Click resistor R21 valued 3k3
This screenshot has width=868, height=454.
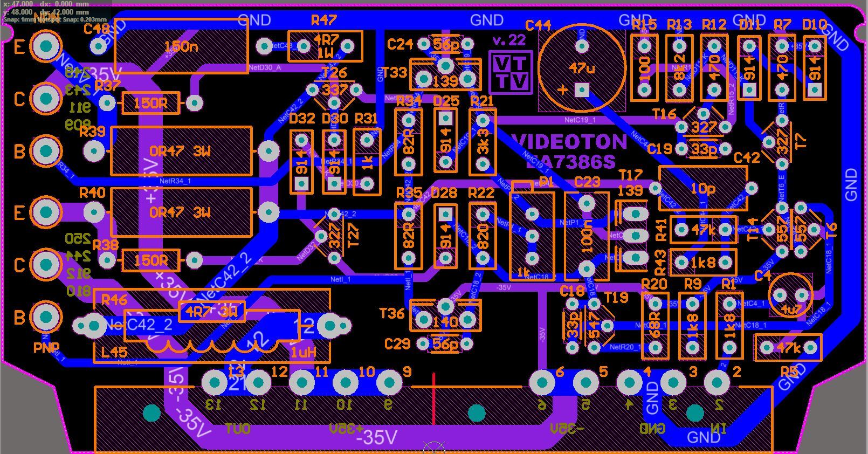(x=483, y=142)
